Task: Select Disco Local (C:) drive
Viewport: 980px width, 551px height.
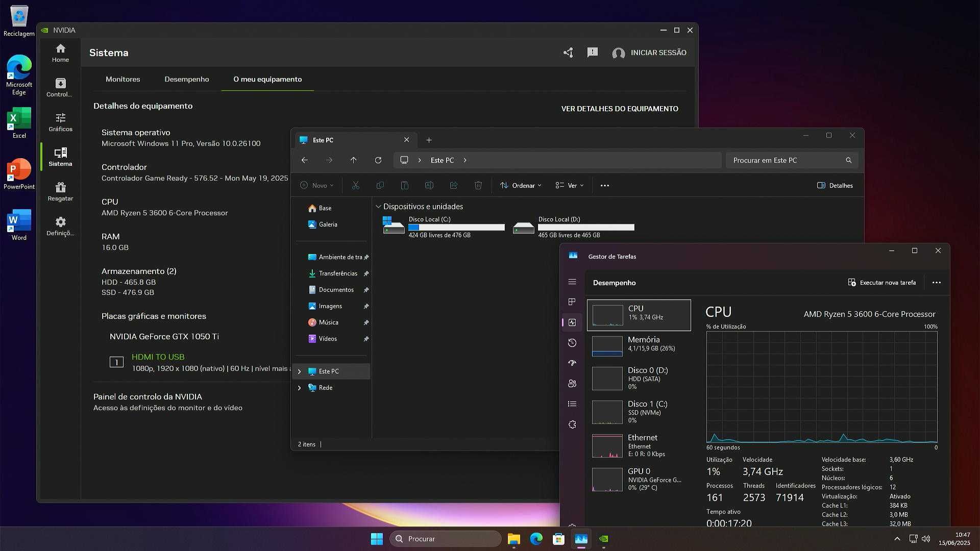Action: tap(444, 227)
